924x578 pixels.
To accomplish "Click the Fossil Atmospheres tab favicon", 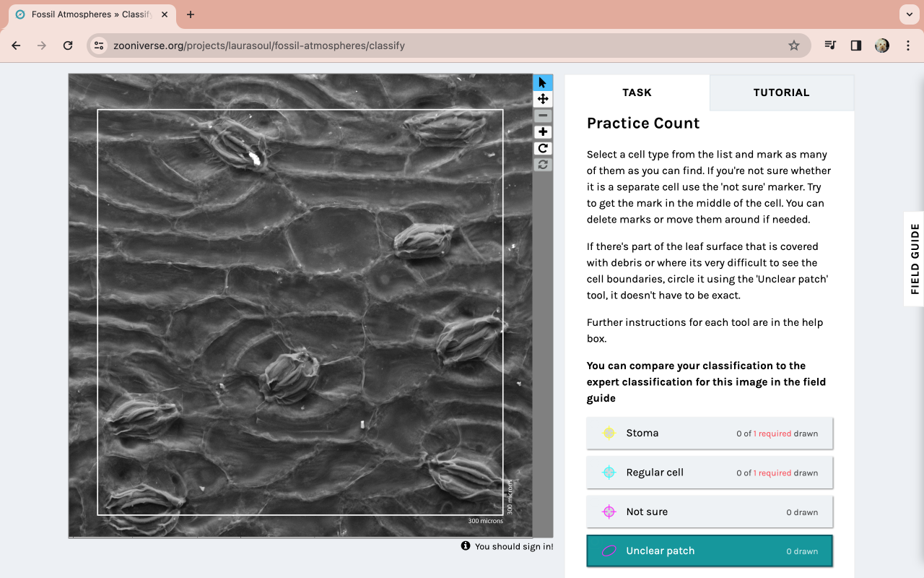I will click(20, 14).
